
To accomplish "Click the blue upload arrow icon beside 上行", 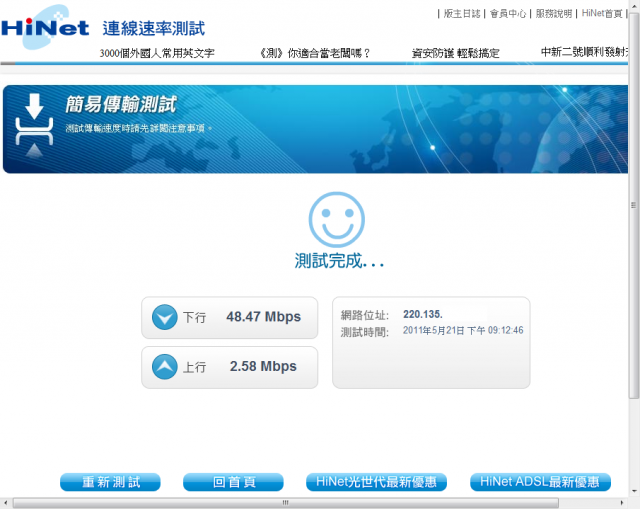I will click(x=164, y=367).
